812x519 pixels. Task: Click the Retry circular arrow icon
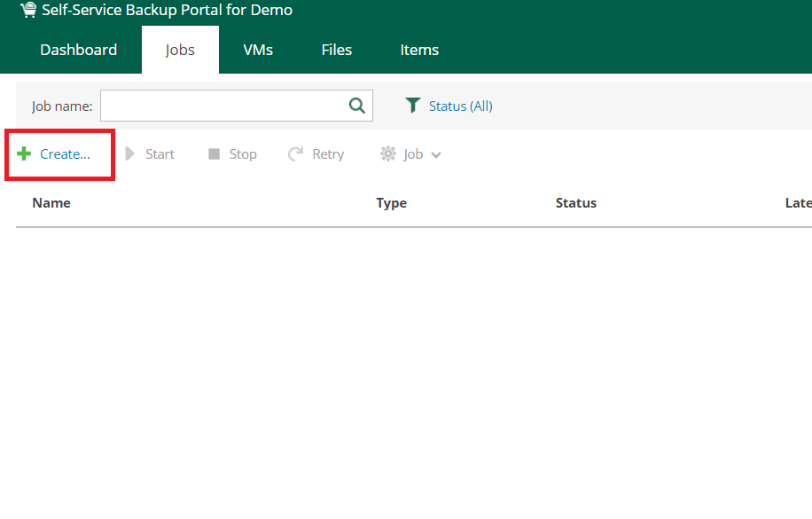coord(296,154)
